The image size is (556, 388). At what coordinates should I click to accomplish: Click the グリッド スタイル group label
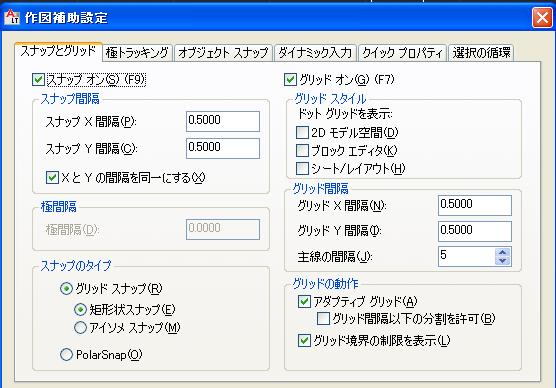330,99
